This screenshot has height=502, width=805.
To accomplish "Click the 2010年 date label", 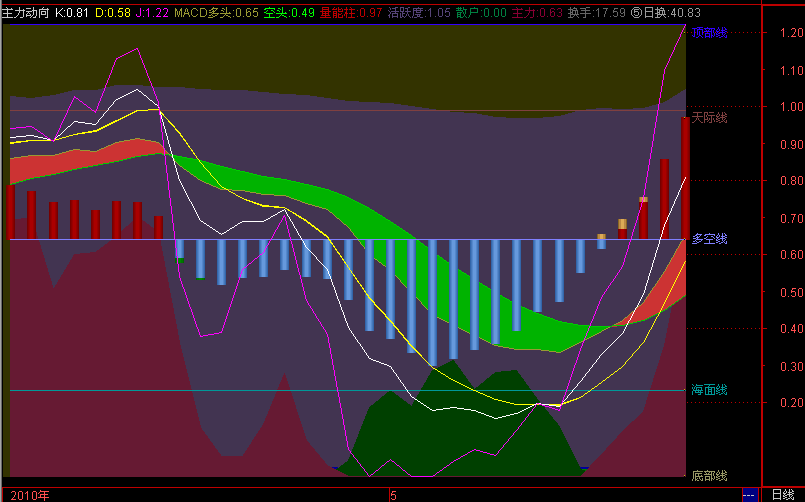I will [x=30, y=495].
